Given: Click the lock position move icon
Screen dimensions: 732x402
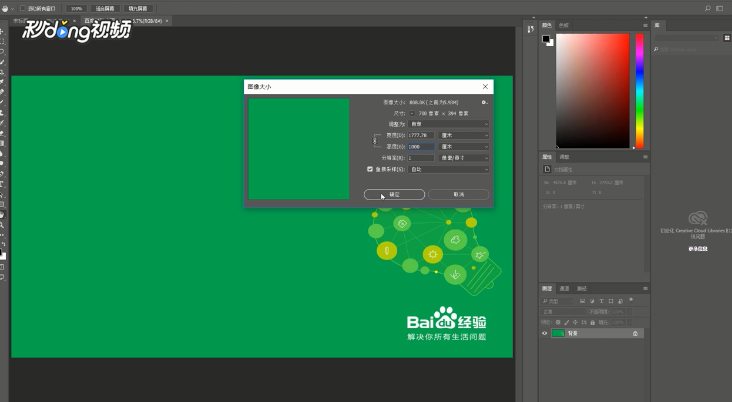Looking at the screenshot, I should pos(575,322).
